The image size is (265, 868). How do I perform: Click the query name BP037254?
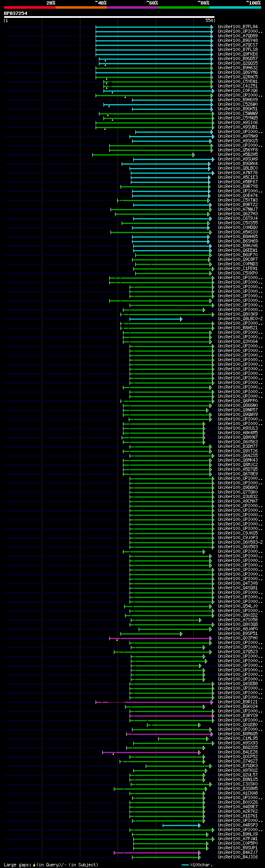click(x=16, y=13)
